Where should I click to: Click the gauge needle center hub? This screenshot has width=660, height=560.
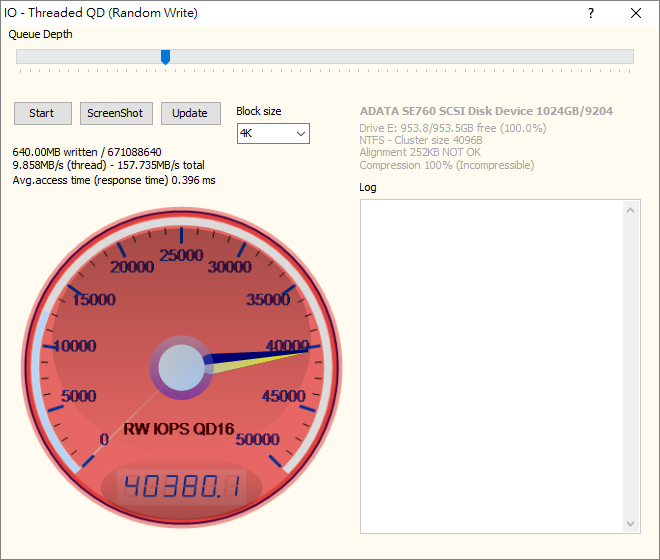point(181,368)
